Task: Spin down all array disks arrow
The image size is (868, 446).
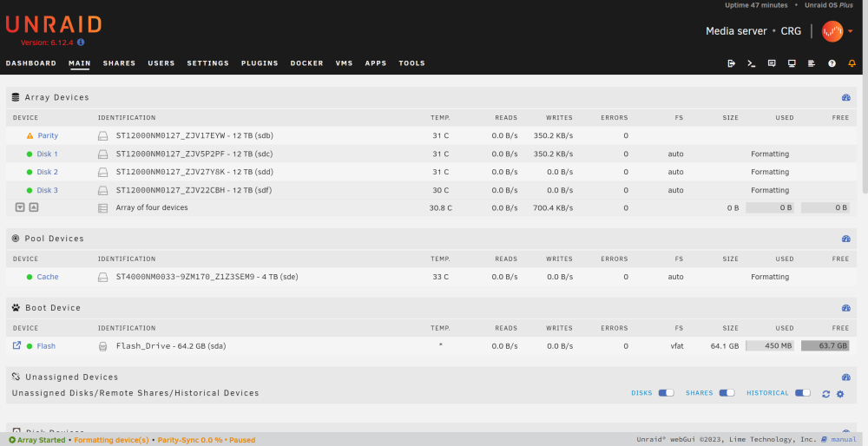Action: pyautogui.click(x=20, y=207)
